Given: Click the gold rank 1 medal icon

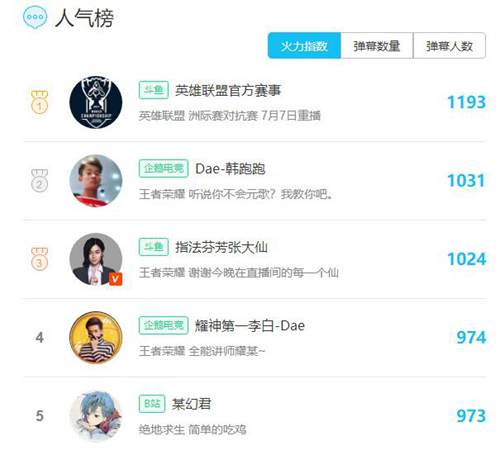Looking at the screenshot, I should click(x=40, y=102).
